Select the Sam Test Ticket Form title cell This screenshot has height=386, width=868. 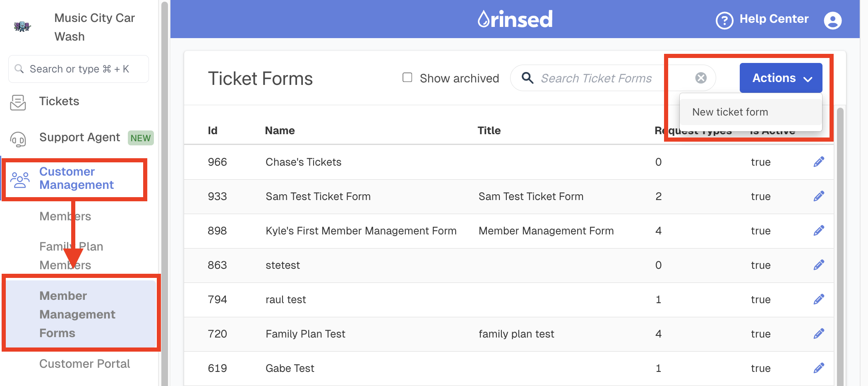click(x=531, y=196)
